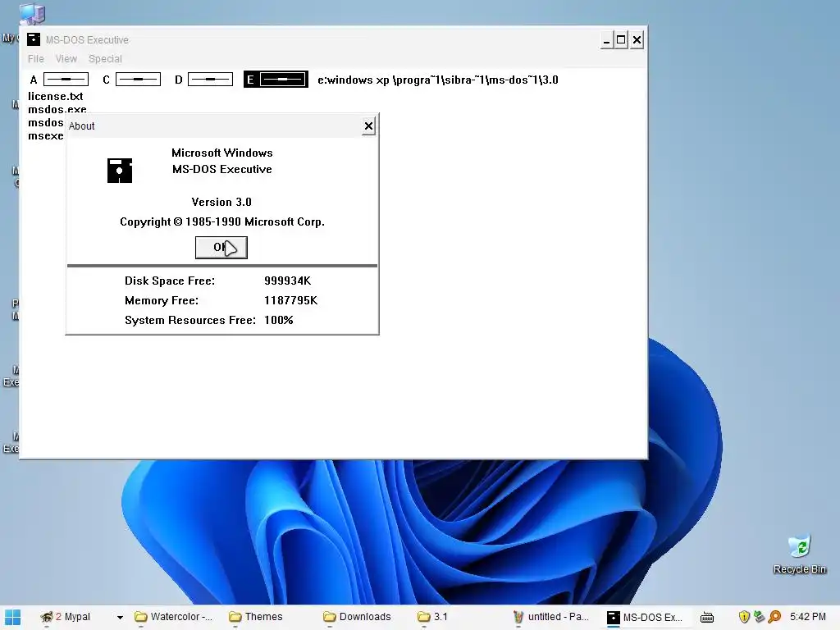Click the floppy disk icon in About dialog
Viewport: 840px width, 630px height.
[120, 171]
